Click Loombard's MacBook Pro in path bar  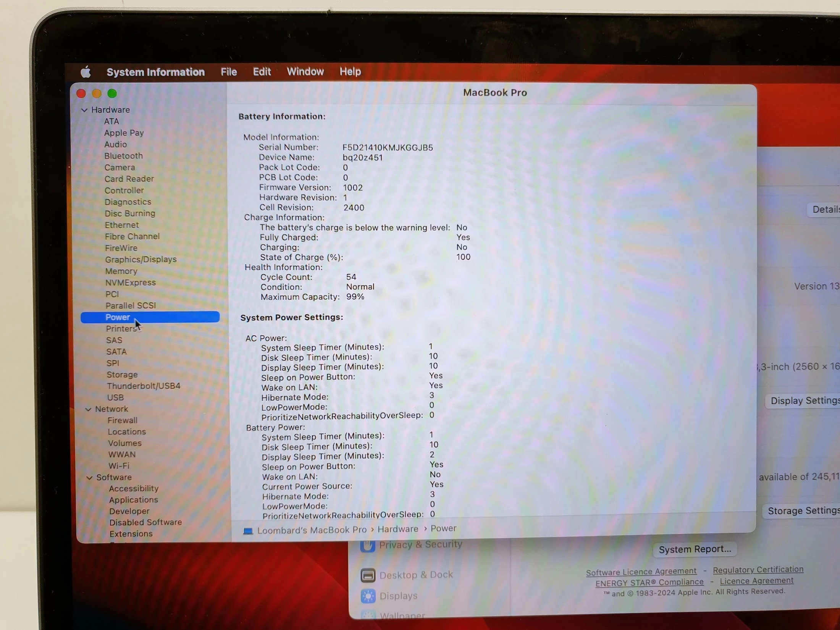tap(312, 530)
